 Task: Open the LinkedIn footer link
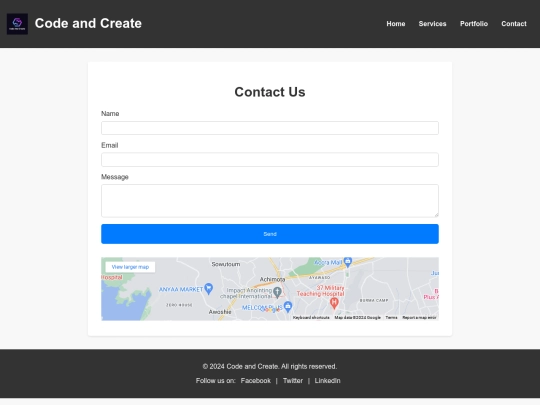(327, 381)
